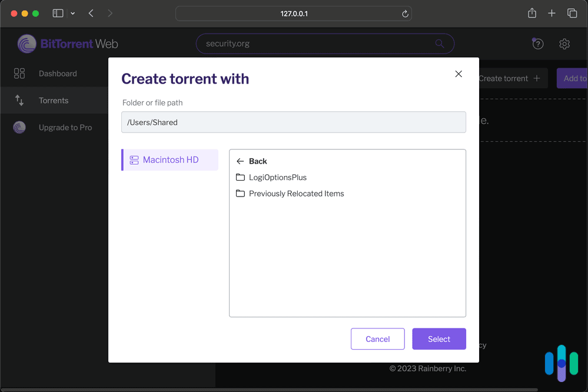
Task: Open the LogiOptionsPlus folder
Action: click(277, 177)
